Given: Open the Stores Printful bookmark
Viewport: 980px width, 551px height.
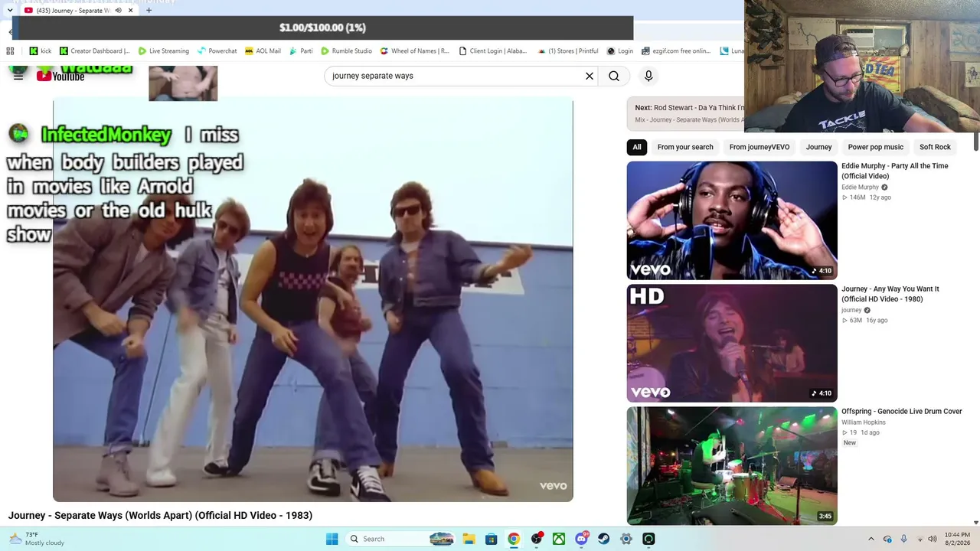Looking at the screenshot, I should 568,51.
